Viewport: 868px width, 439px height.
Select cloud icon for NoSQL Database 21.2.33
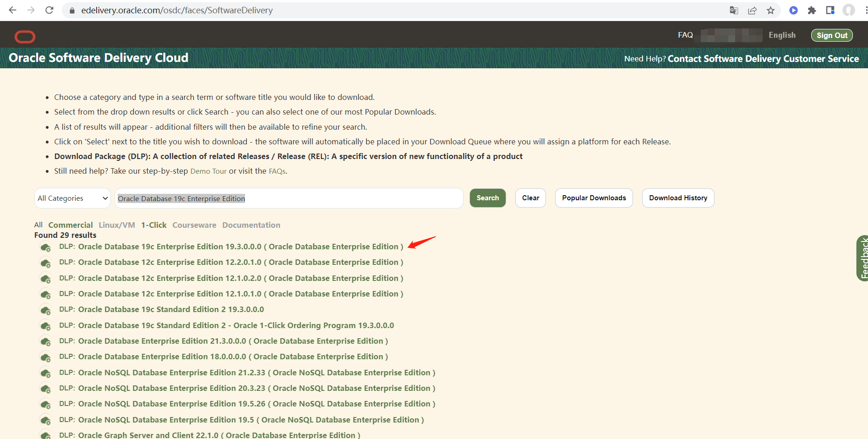45,374
